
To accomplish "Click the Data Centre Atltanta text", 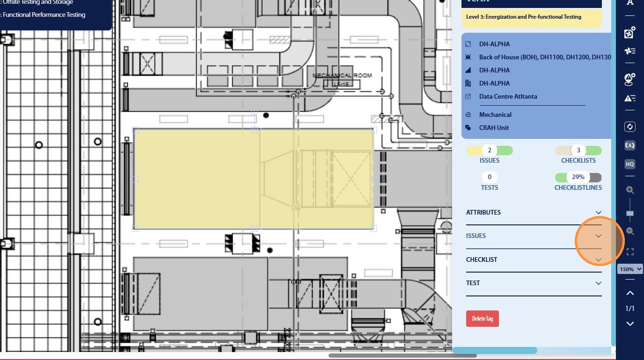I will pos(508,96).
